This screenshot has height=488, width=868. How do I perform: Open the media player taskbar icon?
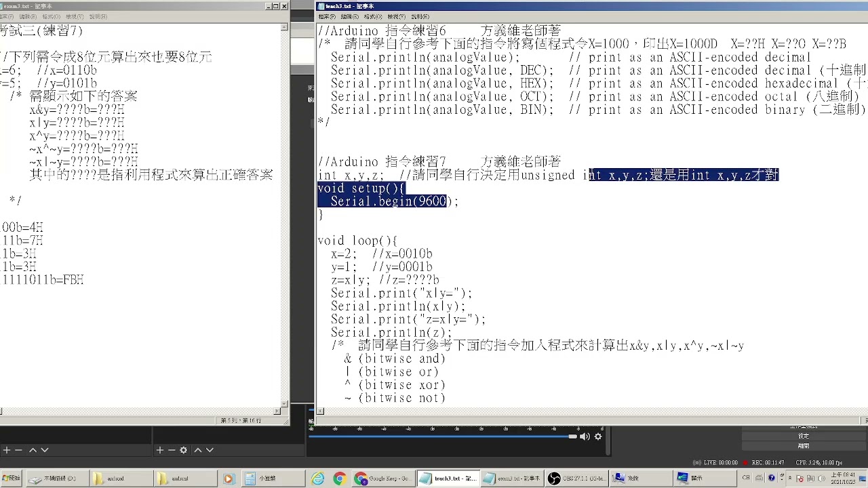point(228,479)
